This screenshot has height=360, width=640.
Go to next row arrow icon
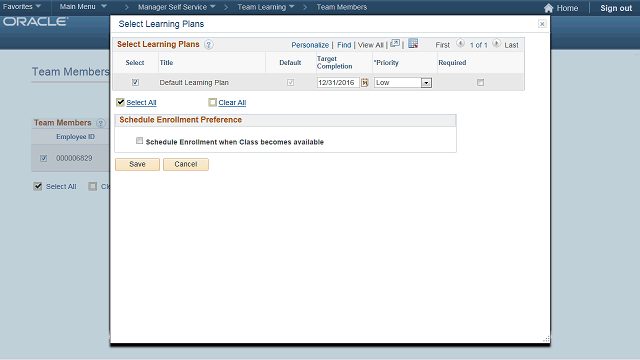click(x=496, y=43)
